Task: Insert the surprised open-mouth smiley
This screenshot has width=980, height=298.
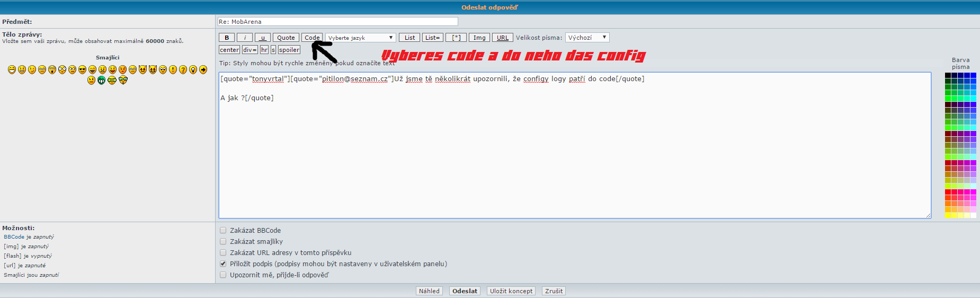Action: click(x=52, y=69)
